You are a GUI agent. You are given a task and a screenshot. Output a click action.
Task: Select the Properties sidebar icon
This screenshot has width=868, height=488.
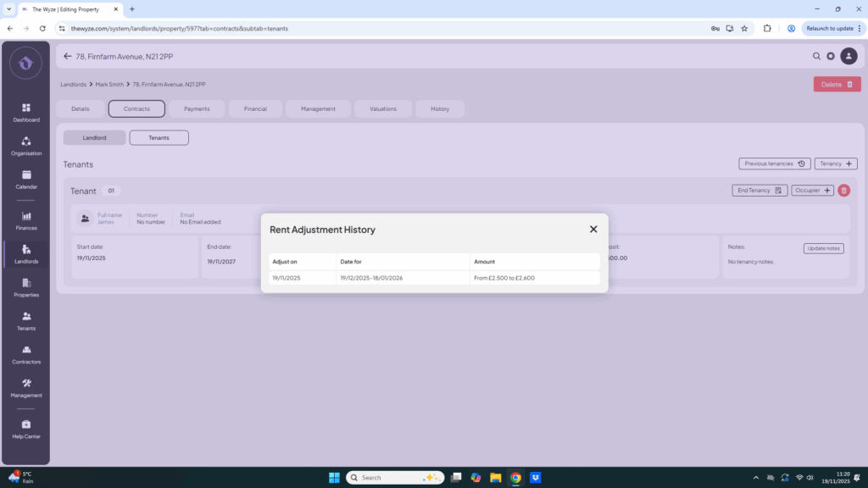[25, 287]
